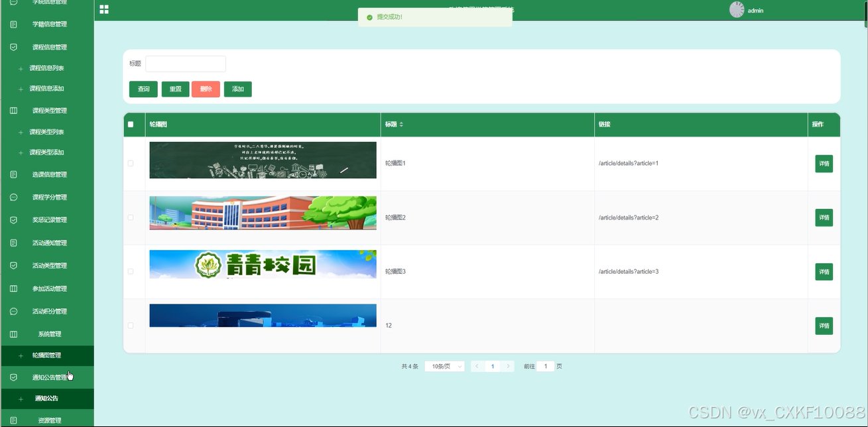Check the checkbox for row 轮播图2
The width and height of the screenshot is (868, 427).
click(x=131, y=217)
